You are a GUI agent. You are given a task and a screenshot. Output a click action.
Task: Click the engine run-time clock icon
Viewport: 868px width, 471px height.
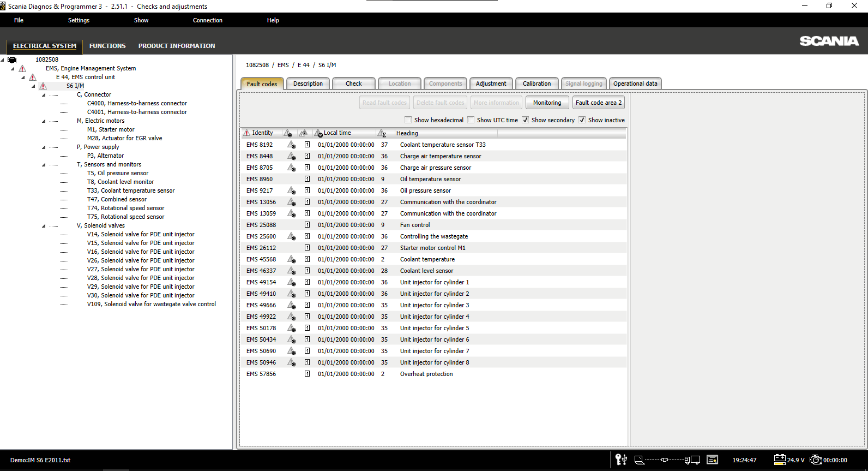[816, 460]
